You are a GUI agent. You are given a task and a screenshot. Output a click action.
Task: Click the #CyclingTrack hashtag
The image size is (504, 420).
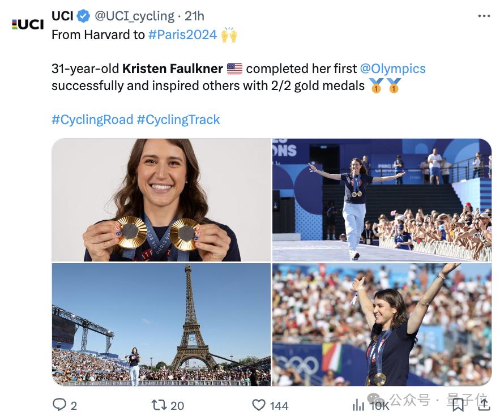pyautogui.click(x=180, y=119)
